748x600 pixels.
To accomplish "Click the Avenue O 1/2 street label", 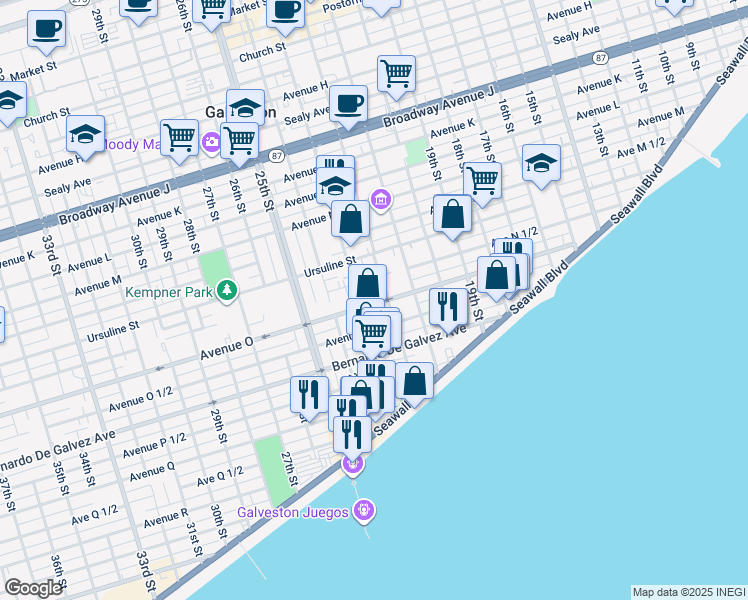I will 141,399.
